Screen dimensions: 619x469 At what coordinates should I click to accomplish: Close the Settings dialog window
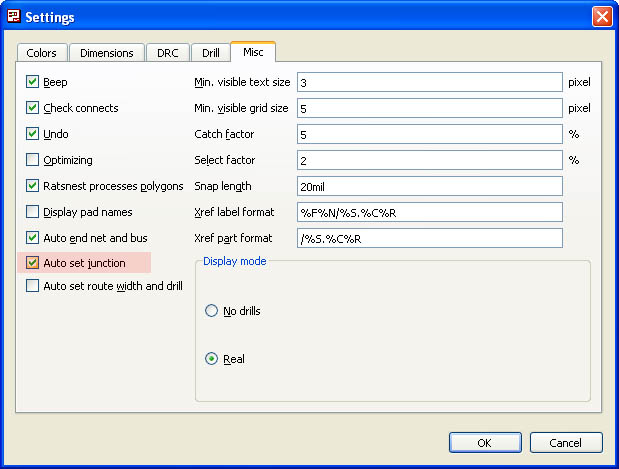point(601,17)
